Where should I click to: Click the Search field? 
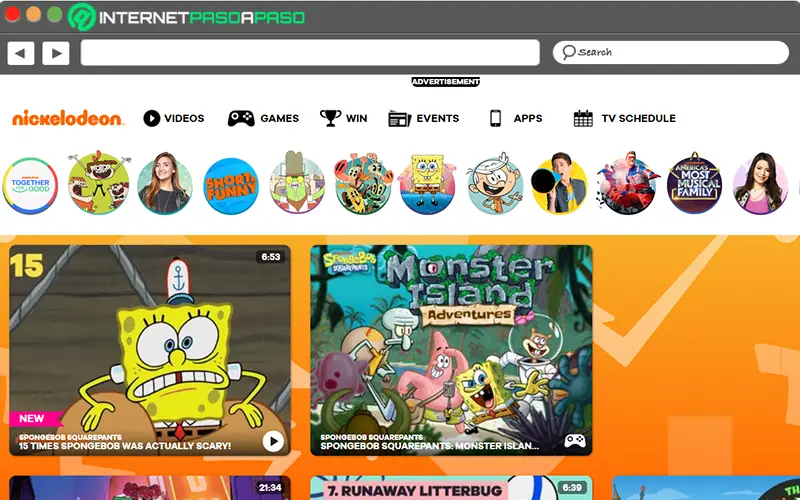point(671,52)
